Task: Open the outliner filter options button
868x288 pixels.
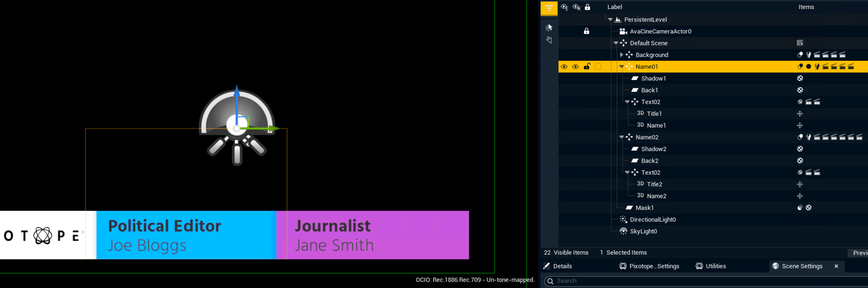Action: (x=549, y=8)
